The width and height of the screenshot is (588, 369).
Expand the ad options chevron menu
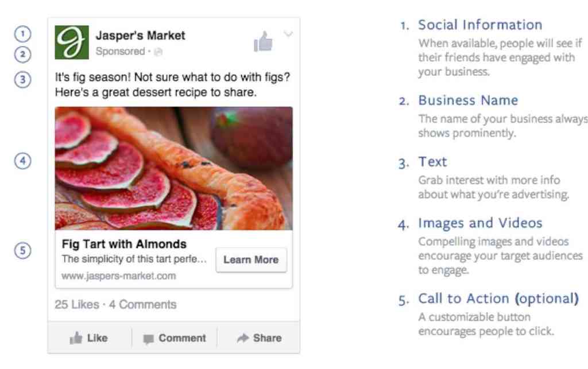click(288, 34)
